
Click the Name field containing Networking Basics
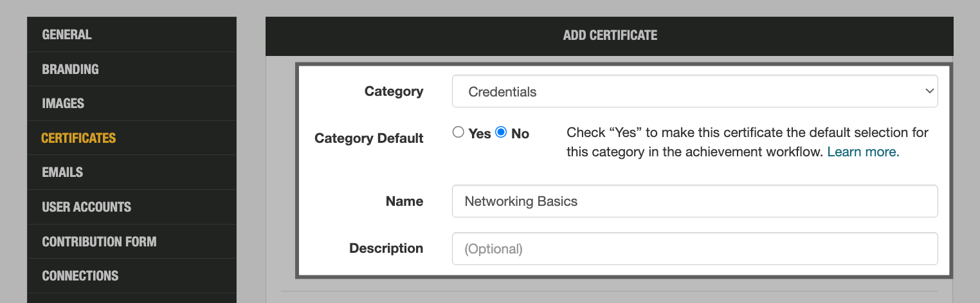point(694,201)
